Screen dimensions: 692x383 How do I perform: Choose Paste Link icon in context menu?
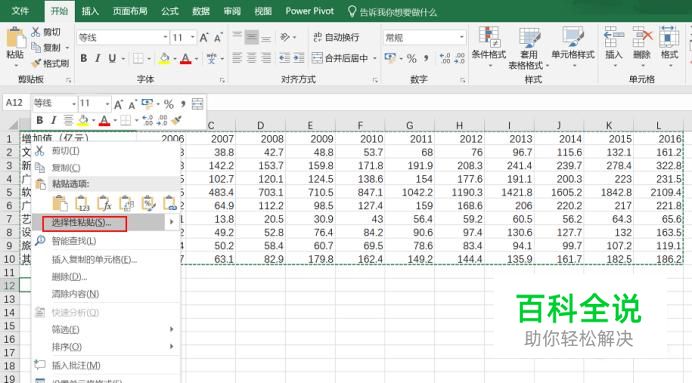click(x=169, y=203)
